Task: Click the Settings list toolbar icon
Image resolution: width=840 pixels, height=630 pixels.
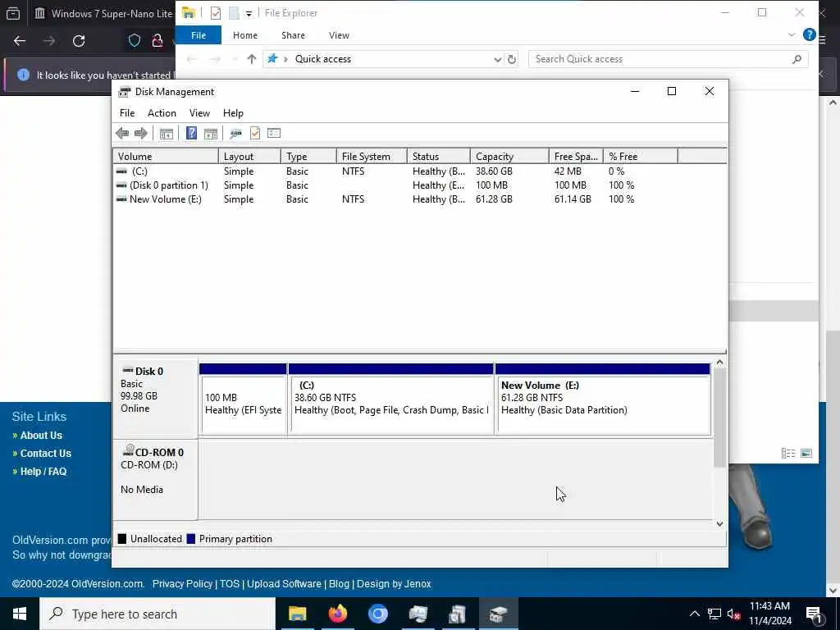Action: pos(274,133)
